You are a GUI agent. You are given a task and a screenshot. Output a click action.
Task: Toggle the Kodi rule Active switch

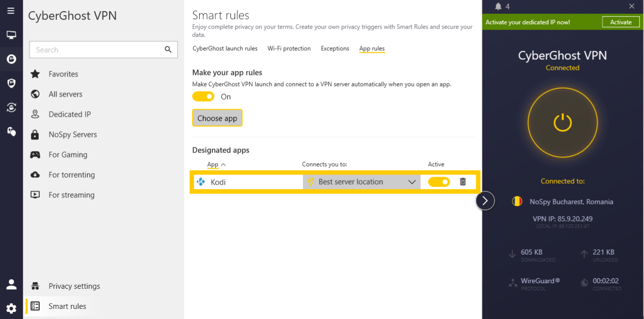(439, 182)
